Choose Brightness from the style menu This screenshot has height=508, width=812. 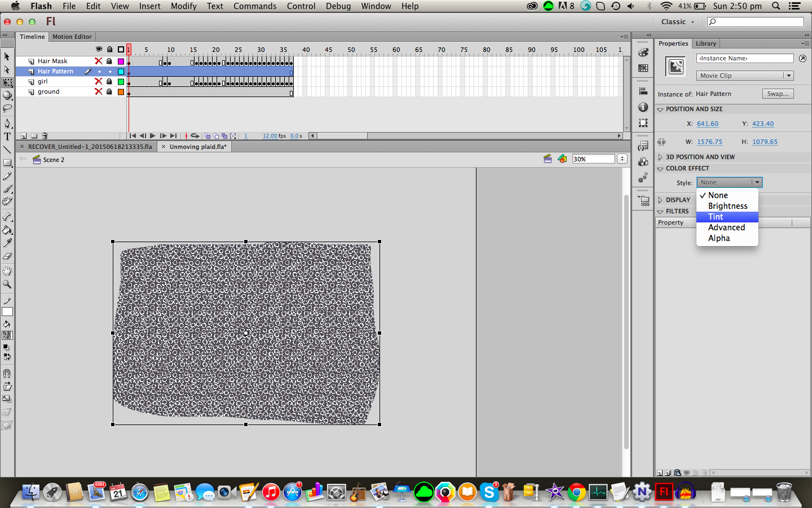point(727,206)
